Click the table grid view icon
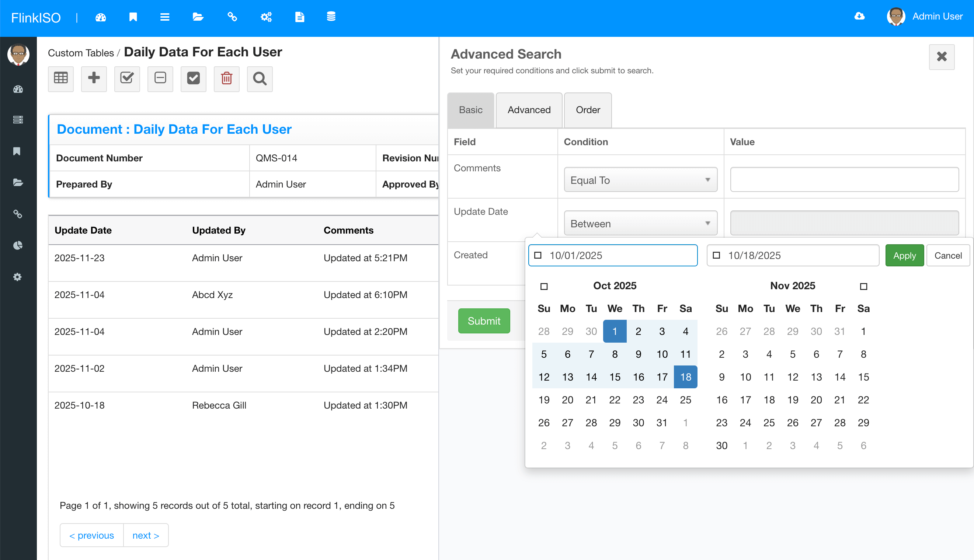This screenshot has width=974, height=560. [60, 79]
